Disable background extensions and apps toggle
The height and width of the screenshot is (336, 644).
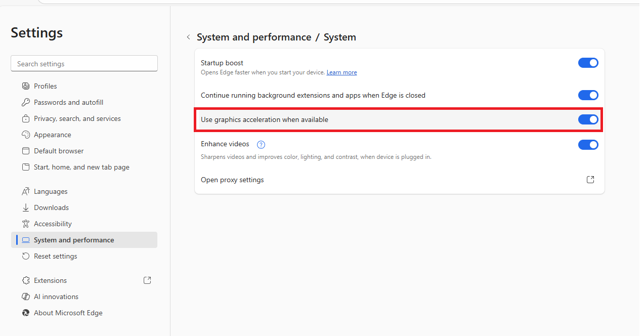tap(588, 95)
